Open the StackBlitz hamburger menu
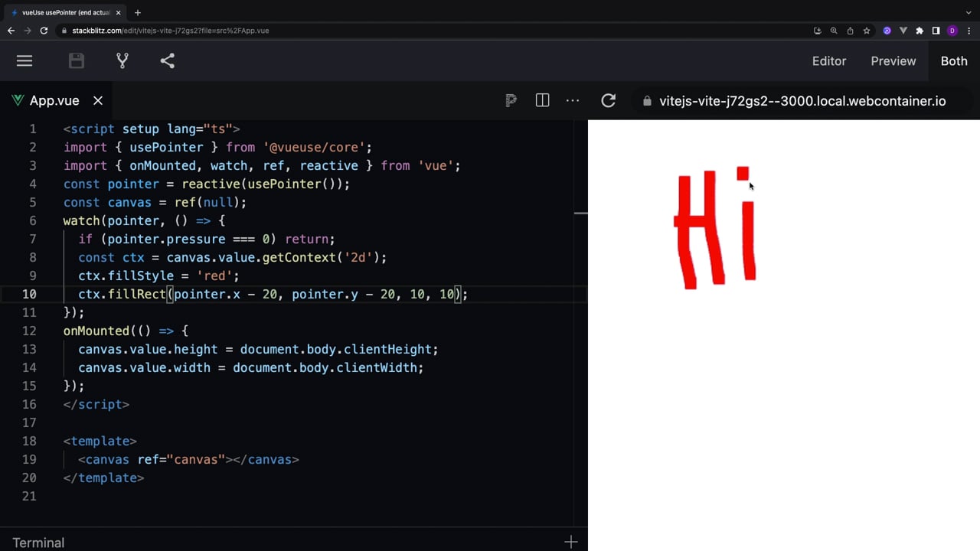Image resolution: width=980 pixels, height=551 pixels. tap(24, 60)
